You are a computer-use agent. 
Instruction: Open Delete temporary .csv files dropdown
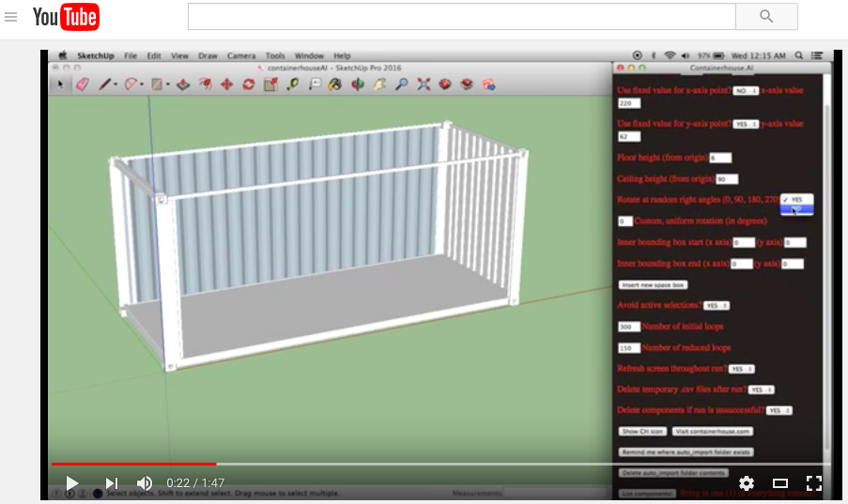(x=762, y=389)
